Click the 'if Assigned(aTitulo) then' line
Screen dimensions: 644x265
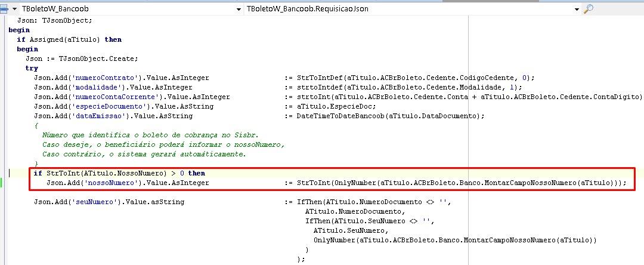pos(69,40)
